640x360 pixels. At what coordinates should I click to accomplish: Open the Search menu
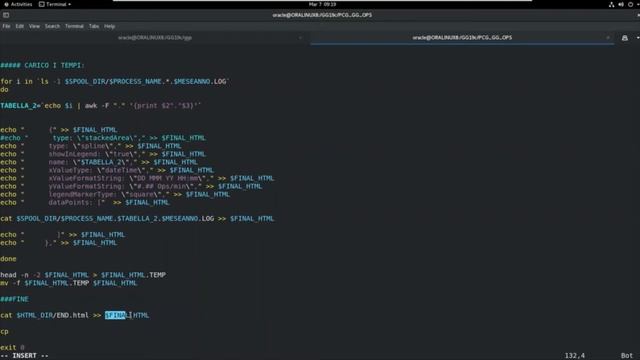pyautogui.click(x=52, y=26)
